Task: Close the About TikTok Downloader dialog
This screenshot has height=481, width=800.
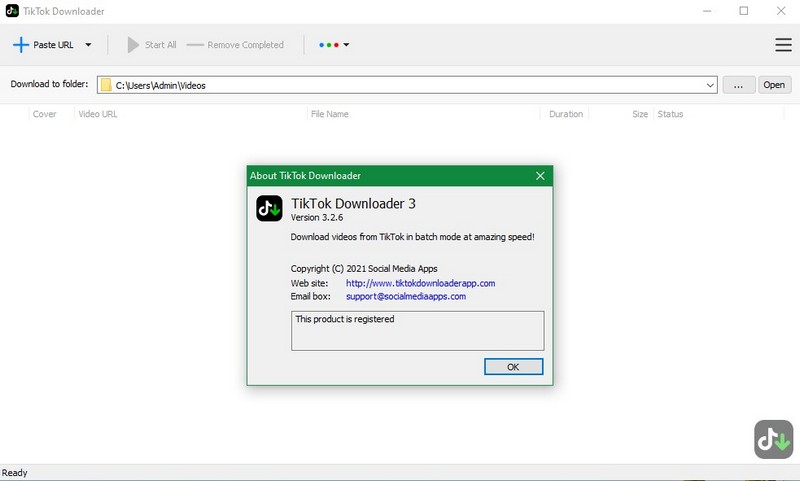Action: coord(540,176)
